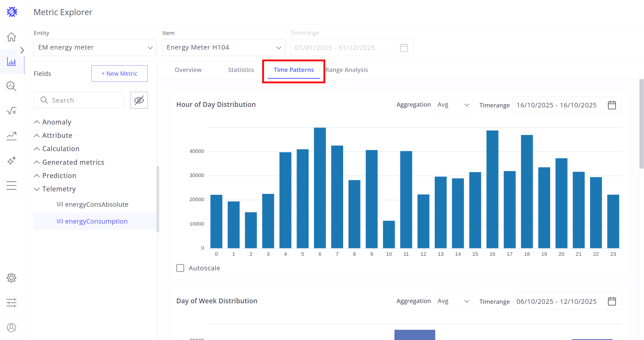Open the trend line chart sidebar icon
Screen dimensions: 644x340
pos(11,136)
